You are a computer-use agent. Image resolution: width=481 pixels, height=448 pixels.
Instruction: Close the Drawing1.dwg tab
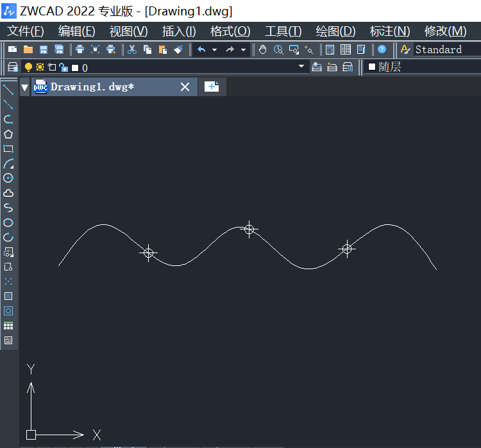(185, 87)
